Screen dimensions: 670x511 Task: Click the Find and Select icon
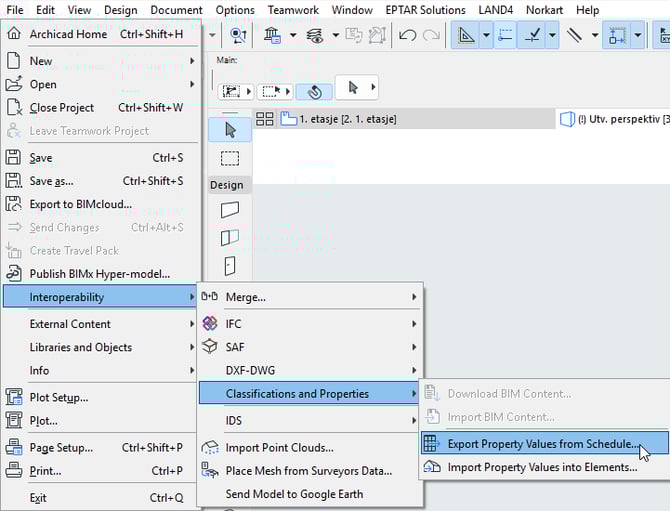coord(238,35)
